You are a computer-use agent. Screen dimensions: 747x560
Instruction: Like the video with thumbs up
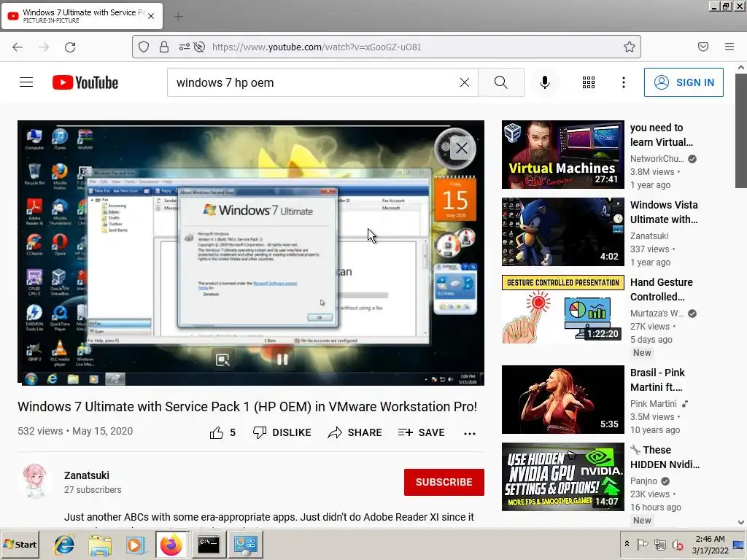tap(222, 432)
